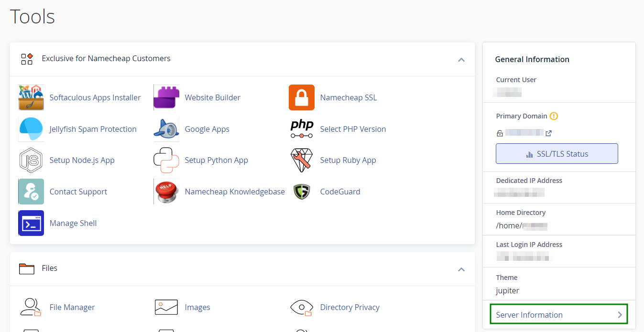Image resolution: width=644 pixels, height=332 pixels.
Task: Open Server Information link
Action: coord(529,315)
